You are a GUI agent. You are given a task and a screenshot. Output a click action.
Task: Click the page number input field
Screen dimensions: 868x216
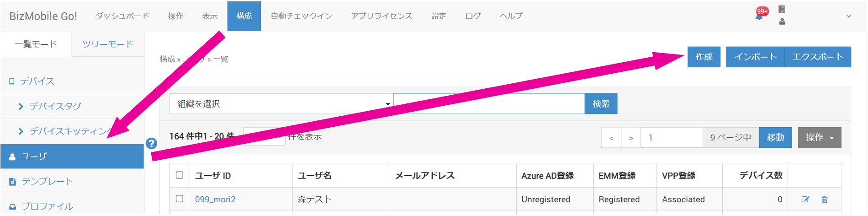point(671,138)
